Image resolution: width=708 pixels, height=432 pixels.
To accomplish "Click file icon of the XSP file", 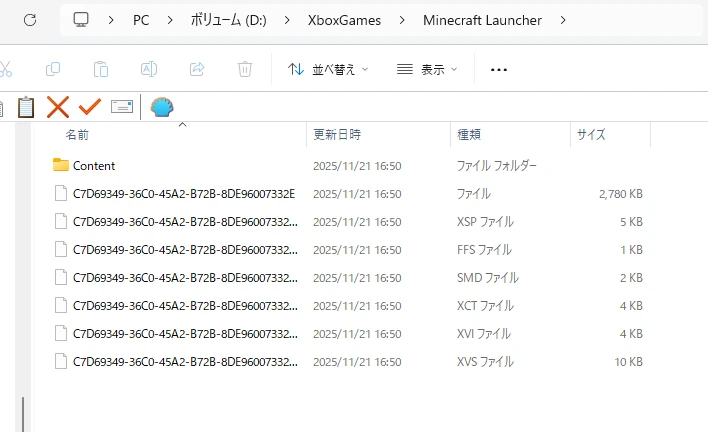I will pyautogui.click(x=61, y=221).
